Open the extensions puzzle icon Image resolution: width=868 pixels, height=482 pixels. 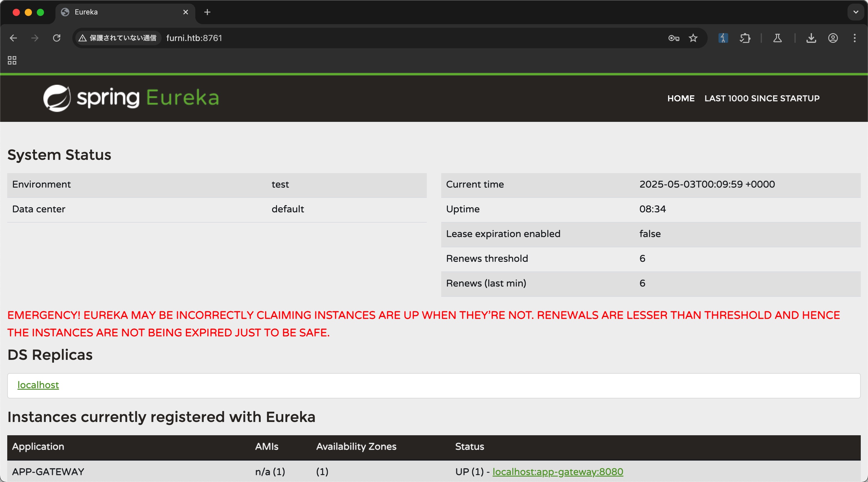click(745, 38)
